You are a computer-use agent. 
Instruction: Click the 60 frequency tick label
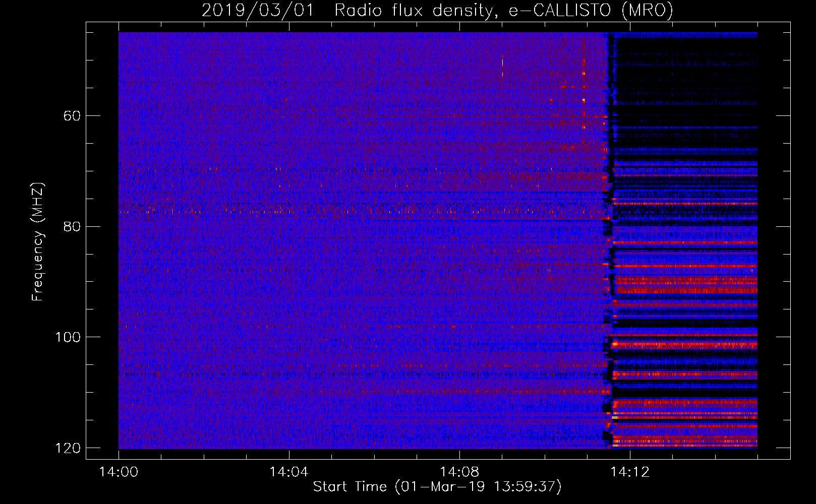(72, 116)
